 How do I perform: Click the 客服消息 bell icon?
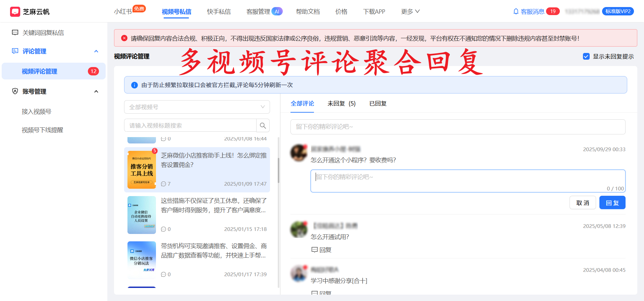(516, 11)
